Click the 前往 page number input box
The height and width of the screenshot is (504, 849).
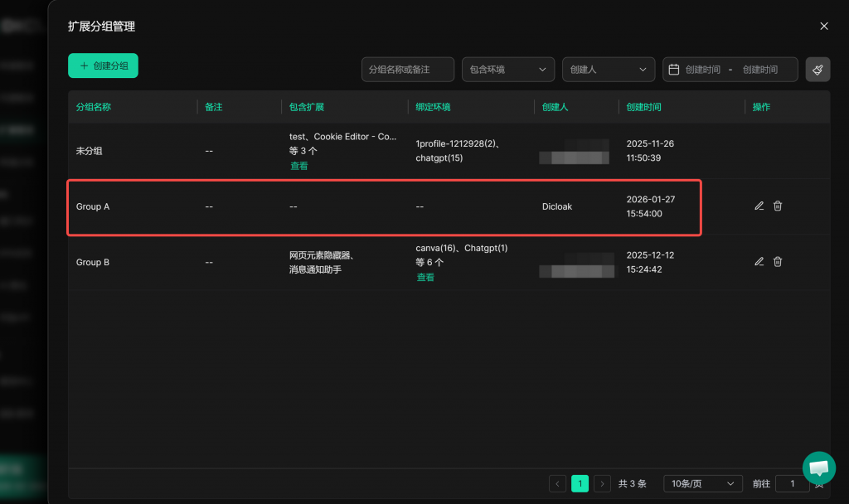click(x=792, y=483)
